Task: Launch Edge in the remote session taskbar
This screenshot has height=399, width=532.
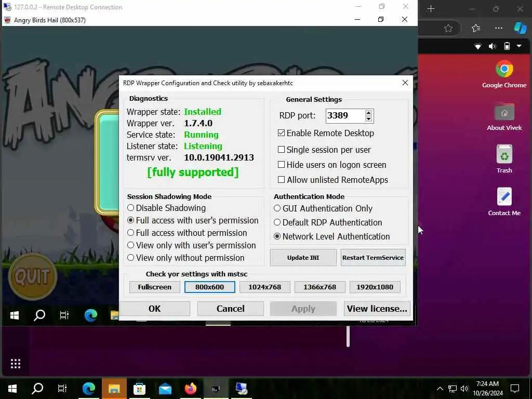Action: (x=90, y=315)
